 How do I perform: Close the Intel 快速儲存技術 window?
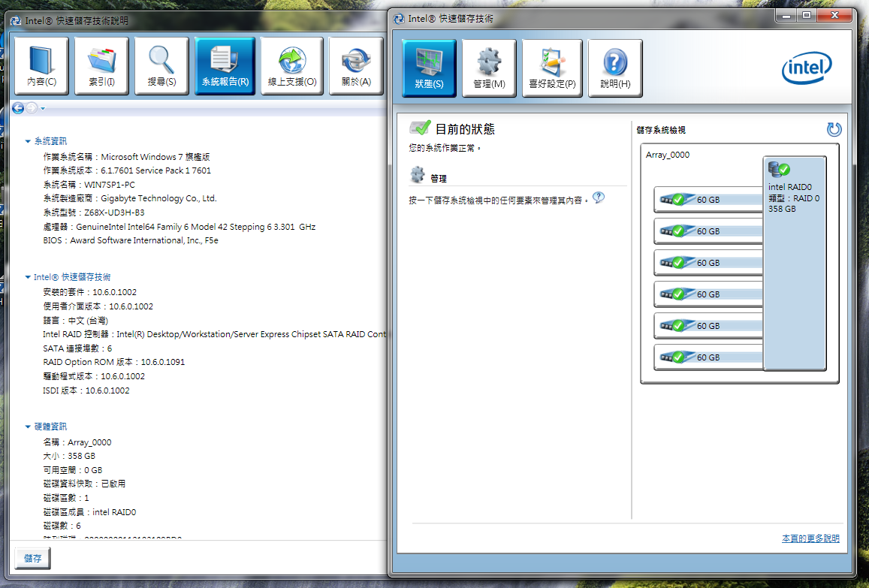pyautogui.click(x=834, y=16)
